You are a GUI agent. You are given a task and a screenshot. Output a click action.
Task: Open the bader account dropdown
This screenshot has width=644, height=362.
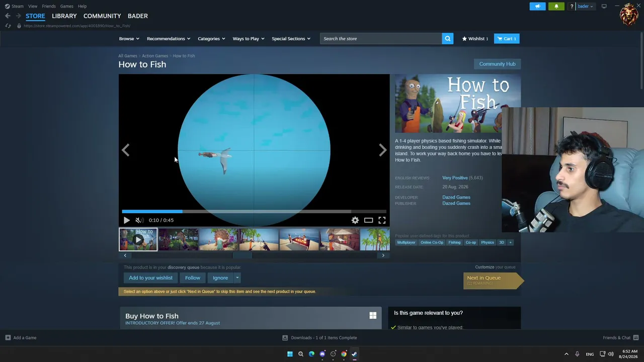point(585,6)
